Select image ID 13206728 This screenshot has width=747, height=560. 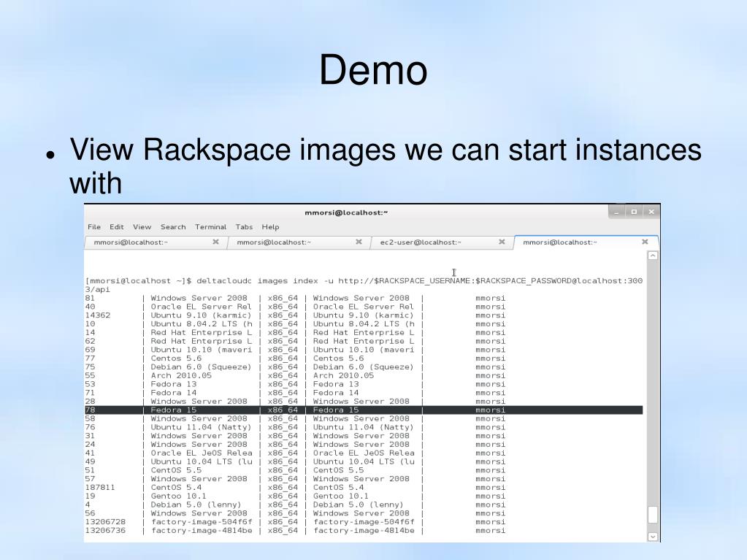[x=105, y=522]
